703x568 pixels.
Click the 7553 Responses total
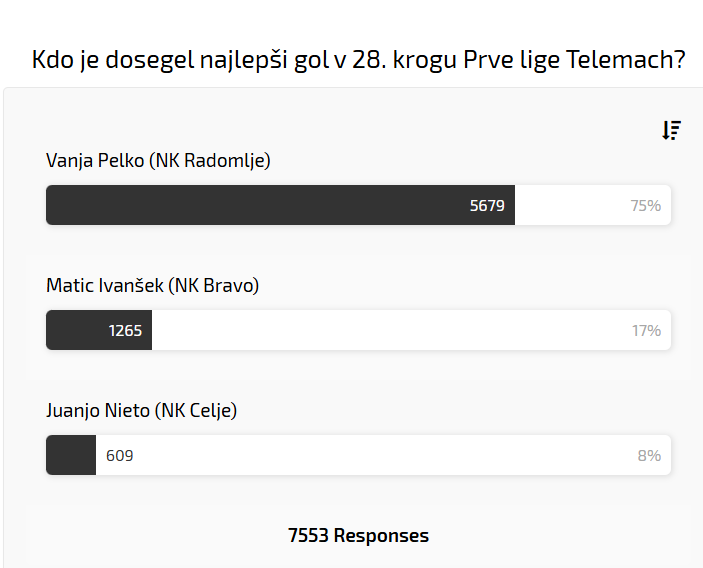coord(358,535)
